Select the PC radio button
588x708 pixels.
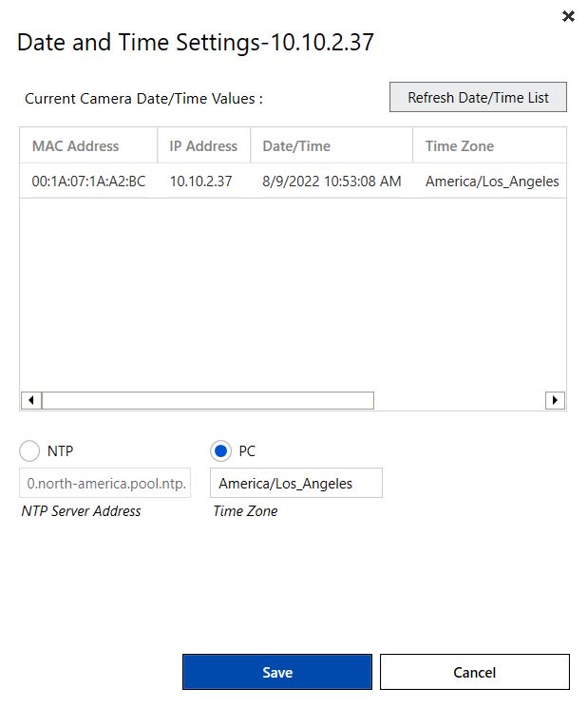pyautogui.click(x=220, y=451)
